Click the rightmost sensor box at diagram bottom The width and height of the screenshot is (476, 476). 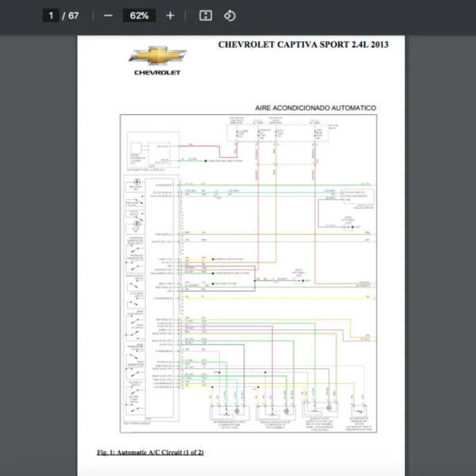coord(359,413)
